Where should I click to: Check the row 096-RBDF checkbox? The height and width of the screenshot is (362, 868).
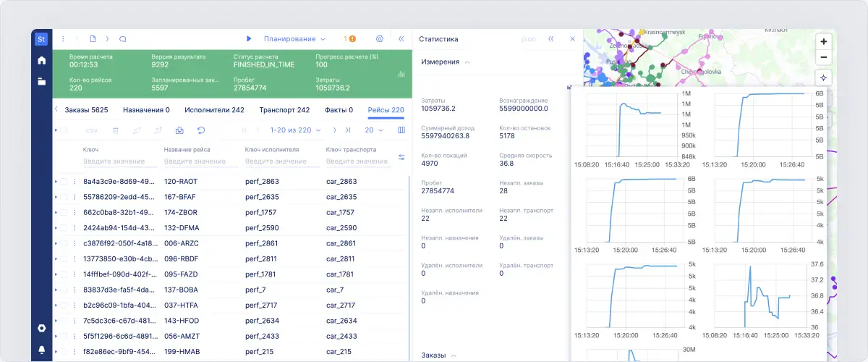64,258
